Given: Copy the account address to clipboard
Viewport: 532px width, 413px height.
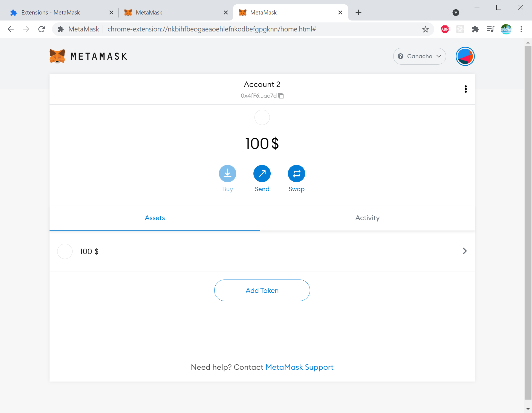Looking at the screenshot, I should click(x=281, y=96).
